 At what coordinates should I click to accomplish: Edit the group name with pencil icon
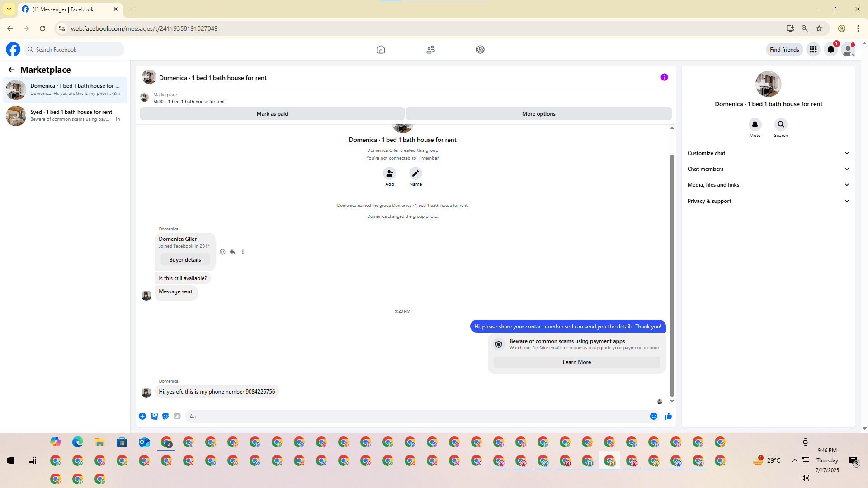click(x=415, y=174)
